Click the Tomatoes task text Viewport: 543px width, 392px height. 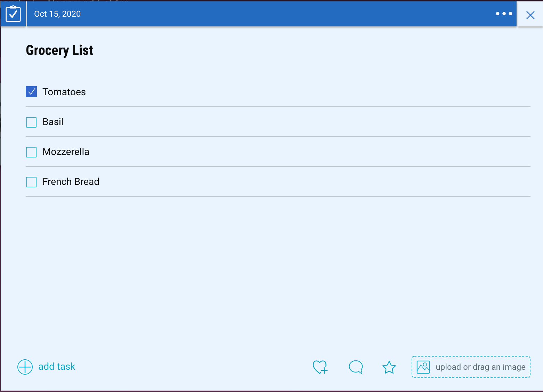(64, 92)
